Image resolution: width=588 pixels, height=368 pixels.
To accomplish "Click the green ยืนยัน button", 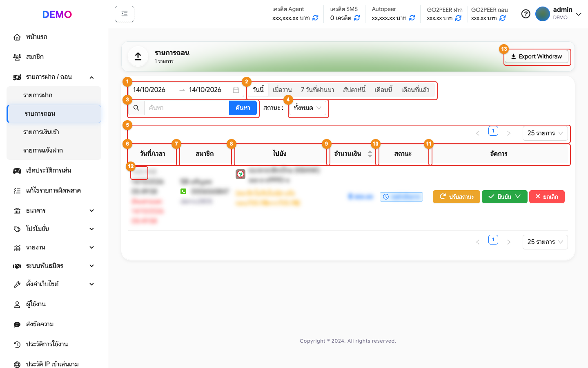I will pyautogui.click(x=505, y=197).
